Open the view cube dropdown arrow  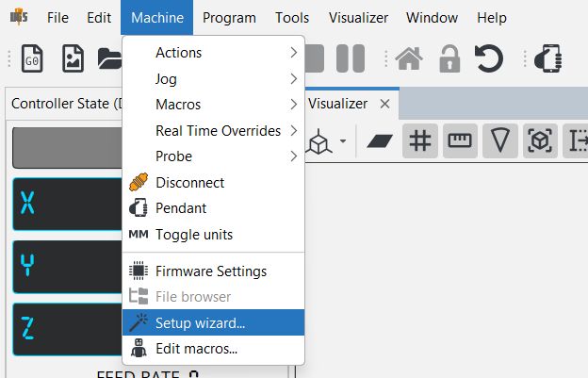[343, 141]
